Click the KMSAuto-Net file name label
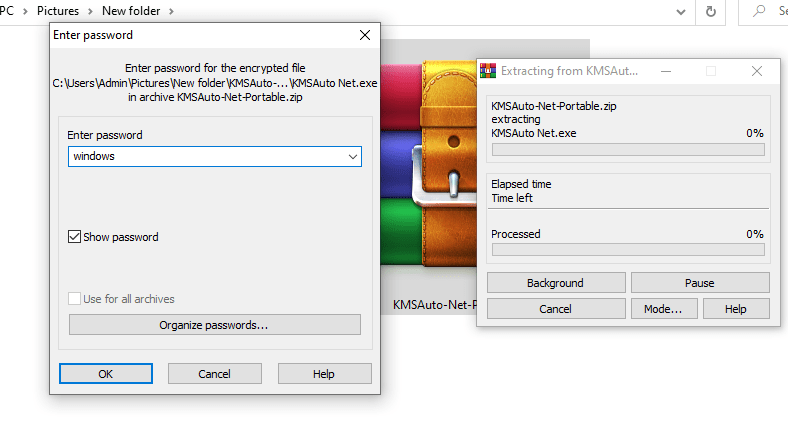The height and width of the screenshot is (445, 788). pyautogui.click(x=435, y=305)
